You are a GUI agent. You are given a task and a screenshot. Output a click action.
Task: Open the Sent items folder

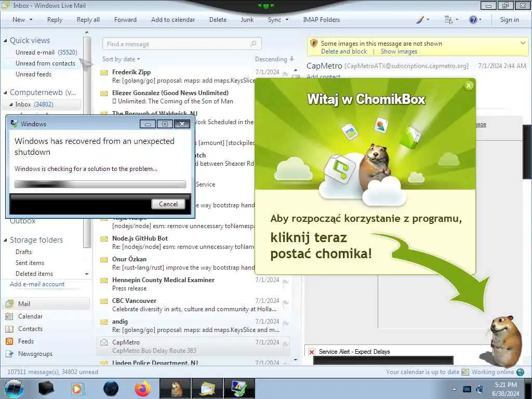point(30,263)
